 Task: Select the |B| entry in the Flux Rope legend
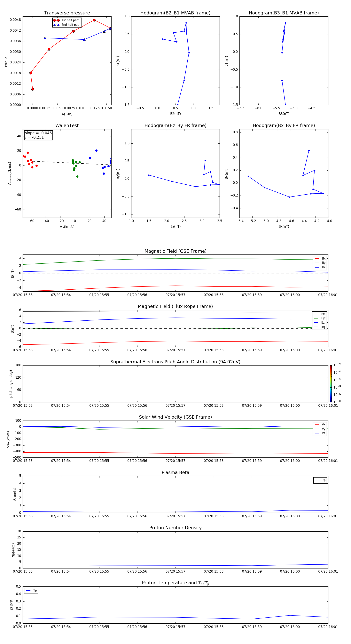point(320,327)
